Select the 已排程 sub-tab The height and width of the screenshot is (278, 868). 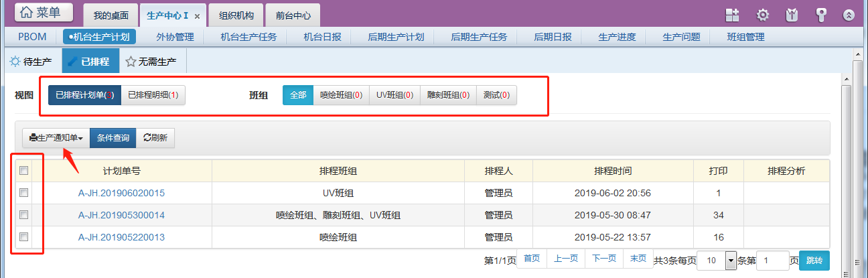(x=90, y=62)
